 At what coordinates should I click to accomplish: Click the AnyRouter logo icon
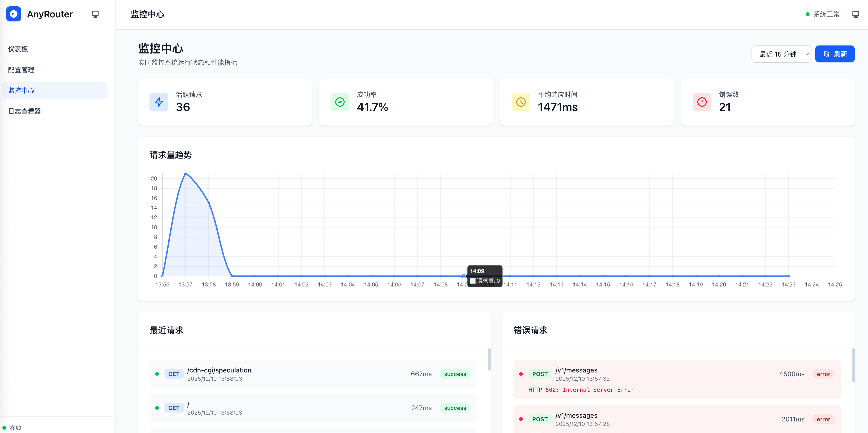tap(13, 14)
